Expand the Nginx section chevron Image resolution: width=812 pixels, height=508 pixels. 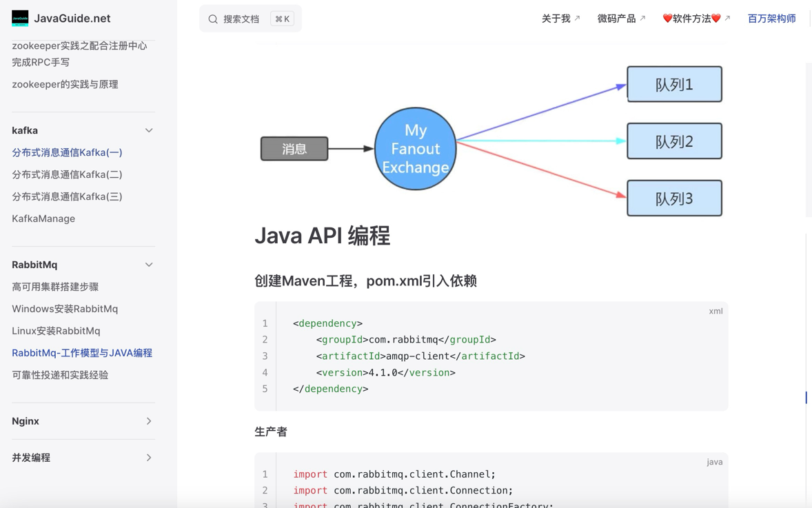[x=149, y=421]
